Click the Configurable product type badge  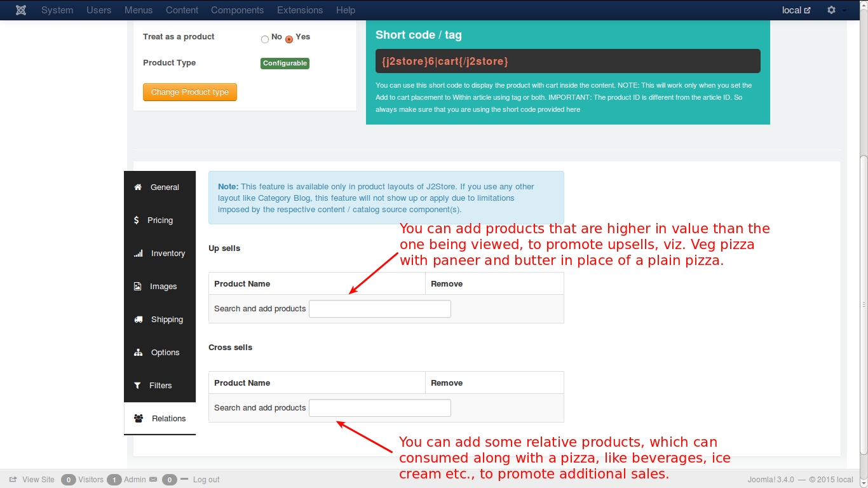pyautogui.click(x=285, y=64)
